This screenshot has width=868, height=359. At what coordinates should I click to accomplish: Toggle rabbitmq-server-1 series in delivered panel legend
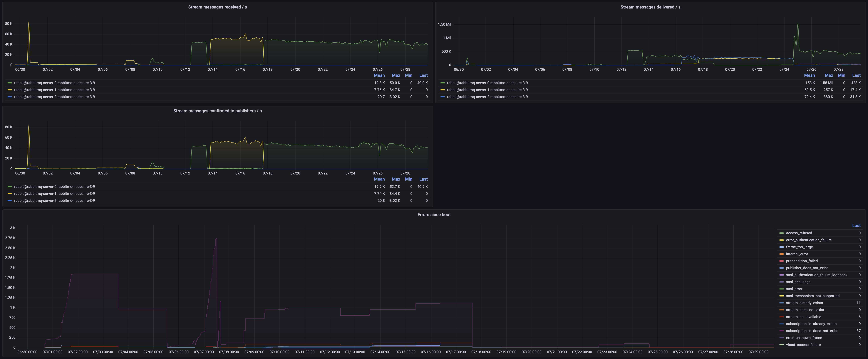[x=487, y=90]
